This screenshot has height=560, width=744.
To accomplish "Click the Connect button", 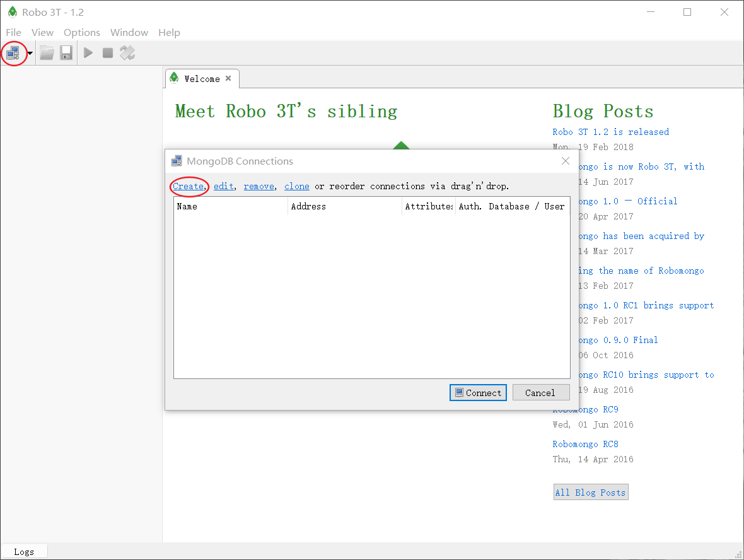I will (x=478, y=392).
